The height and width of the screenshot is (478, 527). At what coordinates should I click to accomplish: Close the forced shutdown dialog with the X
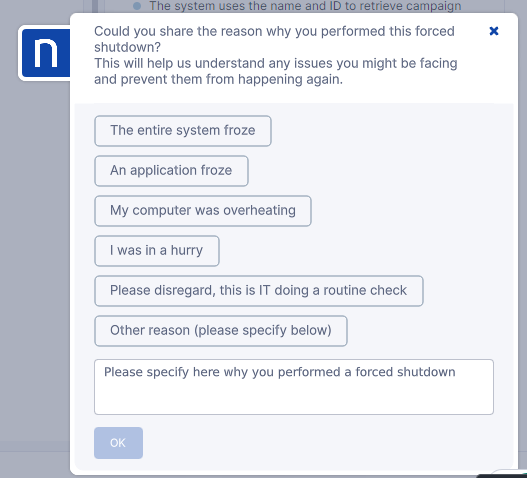coord(493,31)
